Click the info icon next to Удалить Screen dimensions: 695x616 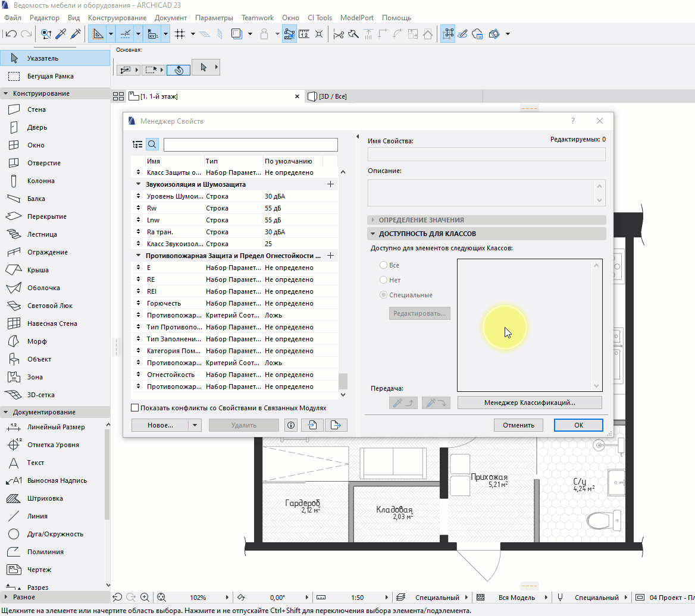click(291, 425)
